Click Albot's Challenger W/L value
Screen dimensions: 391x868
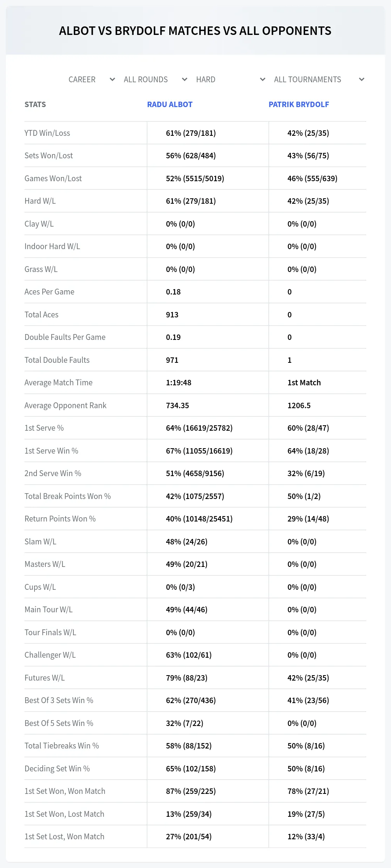pos(189,655)
